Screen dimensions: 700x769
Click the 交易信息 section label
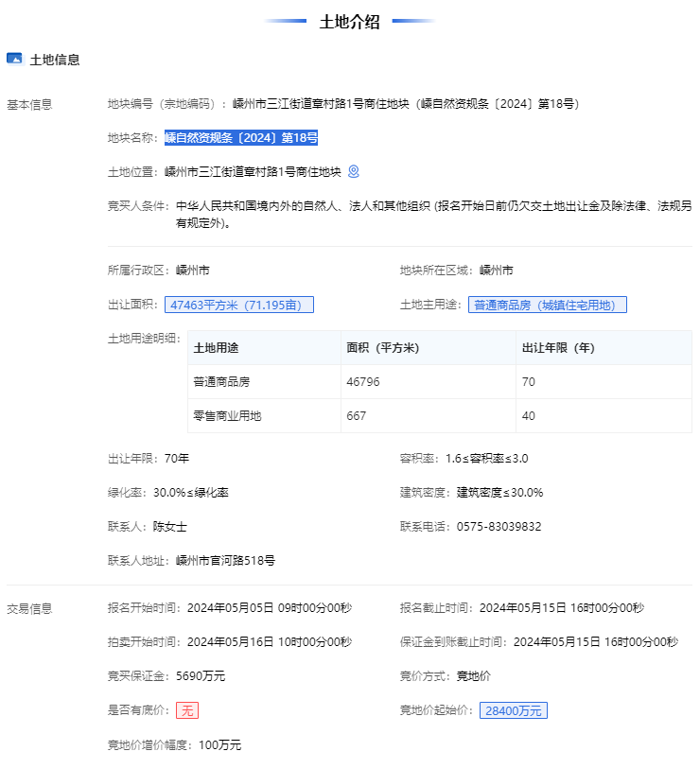click(x=29, y=608)
